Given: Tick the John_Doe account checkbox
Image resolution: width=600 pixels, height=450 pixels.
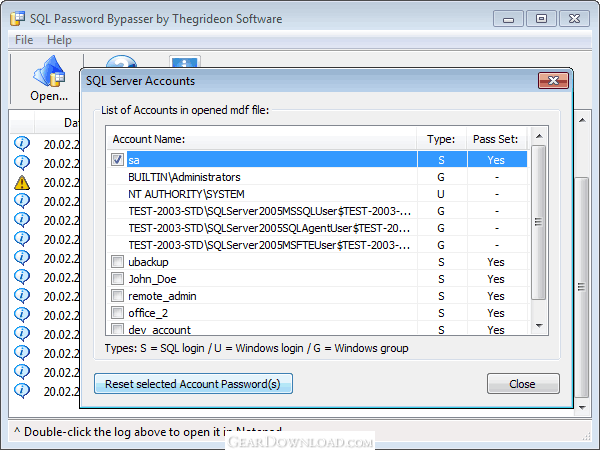Looking at the screenshot, I should click(117, 279).
